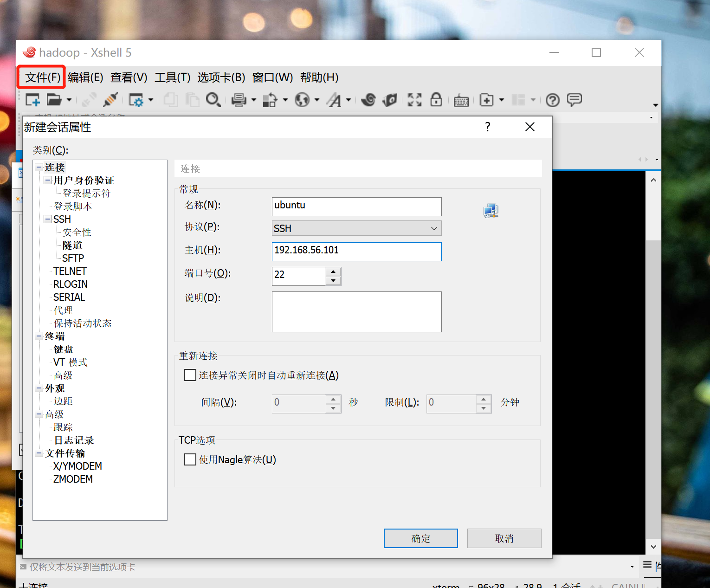
Task: Launch Xftp from the toolbar icon
Action: [390, 100]
